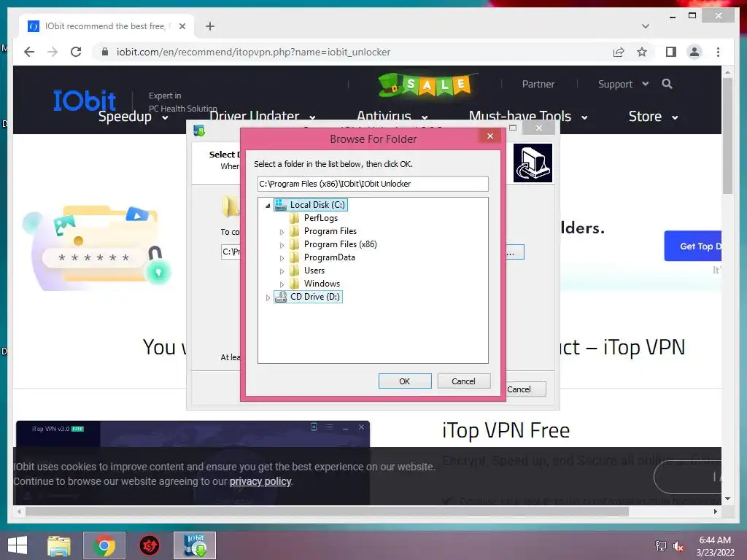Viewport: 747px width, 560px height.
Task: Select the PerfLogs folder
Action: 321,218
